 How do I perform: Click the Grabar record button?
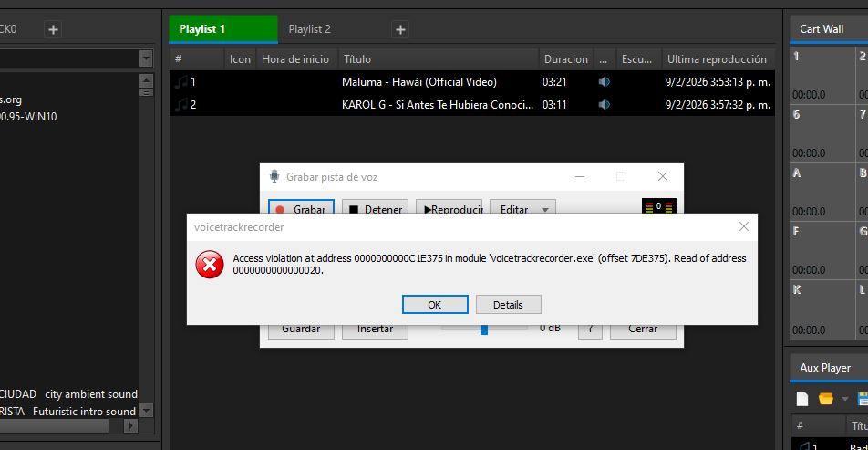[301, 210]
